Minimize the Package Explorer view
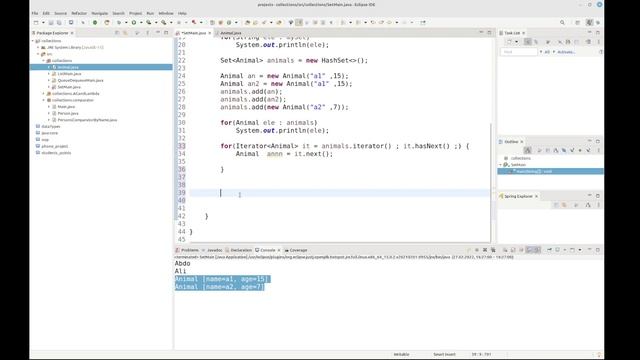 tap(158, 32)
